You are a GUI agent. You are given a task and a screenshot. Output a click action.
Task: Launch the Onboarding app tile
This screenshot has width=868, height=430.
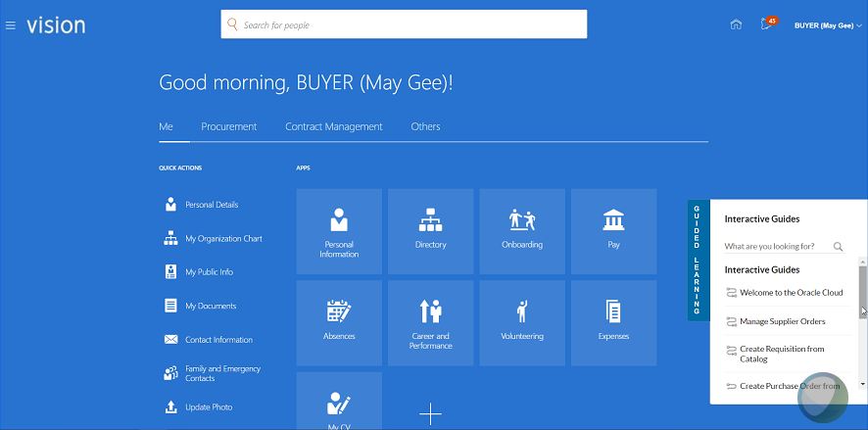click(x=521, y=231)
